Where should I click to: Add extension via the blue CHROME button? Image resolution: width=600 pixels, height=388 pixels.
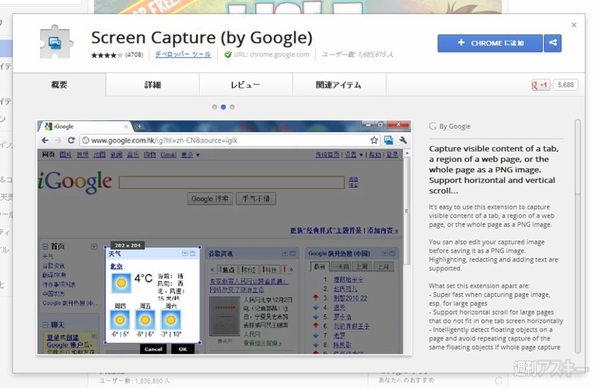coord(490,43)
